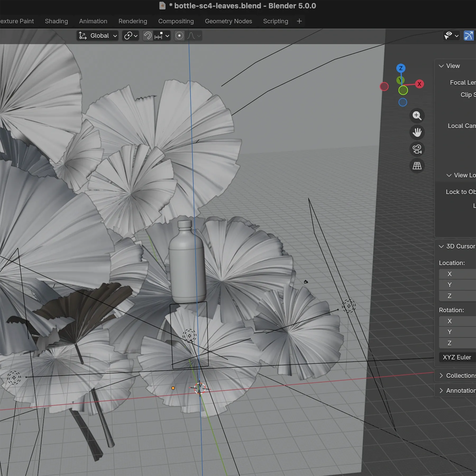Image resolution: width=476 pixels, height=476 pixels.
Task: Open the Geometry Nodes workspace tab
Action: [x=228, y=21]
